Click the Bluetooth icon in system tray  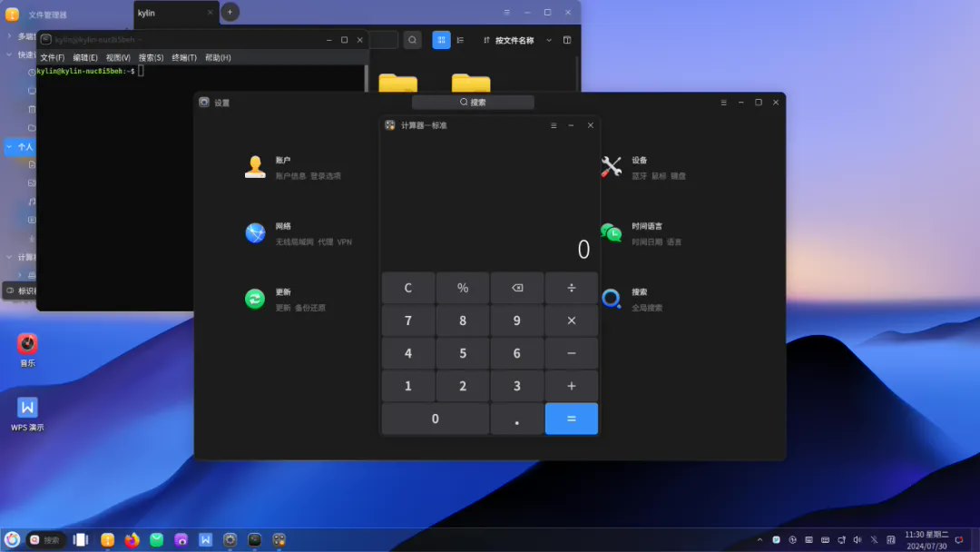(x=875, y=539)
